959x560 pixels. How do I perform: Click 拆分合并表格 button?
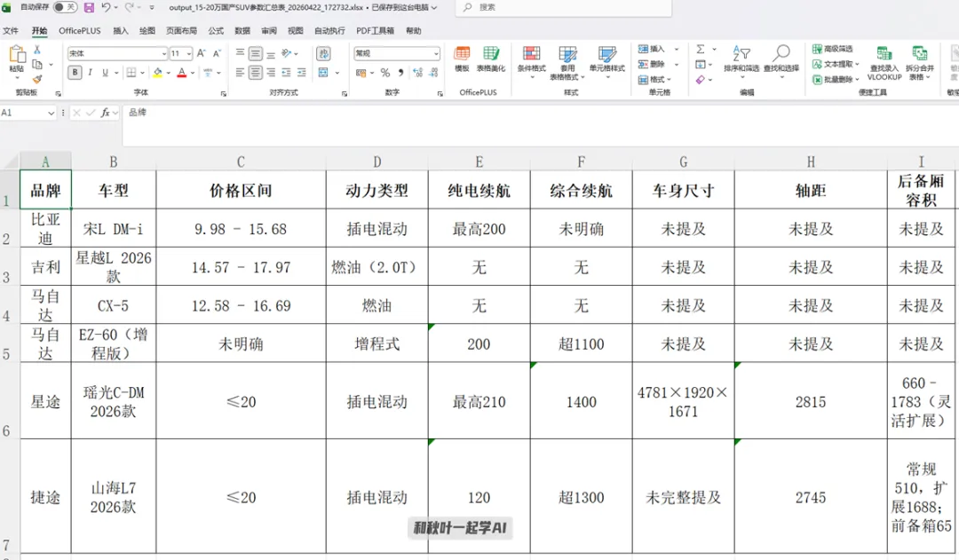919,64
